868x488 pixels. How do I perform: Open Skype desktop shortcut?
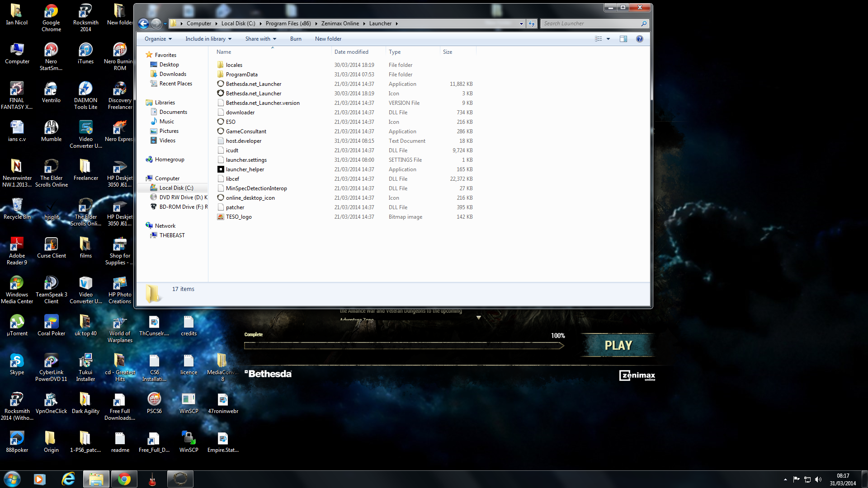(17, 364)
